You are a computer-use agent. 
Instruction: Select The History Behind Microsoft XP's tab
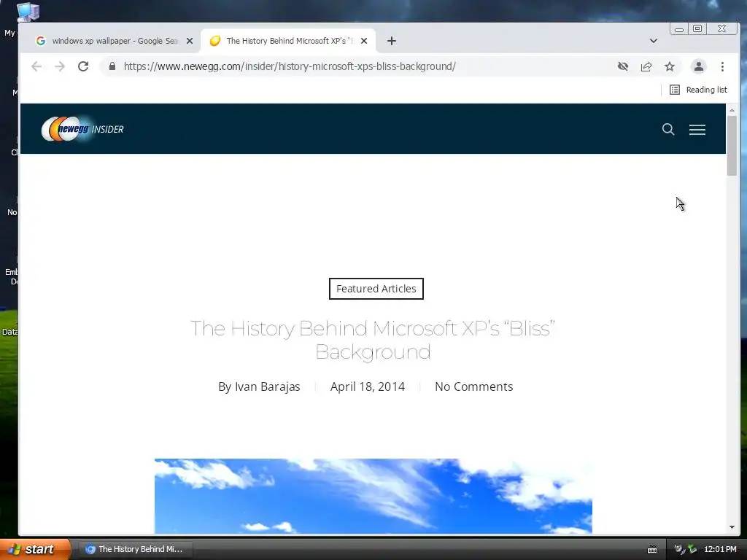288,41
